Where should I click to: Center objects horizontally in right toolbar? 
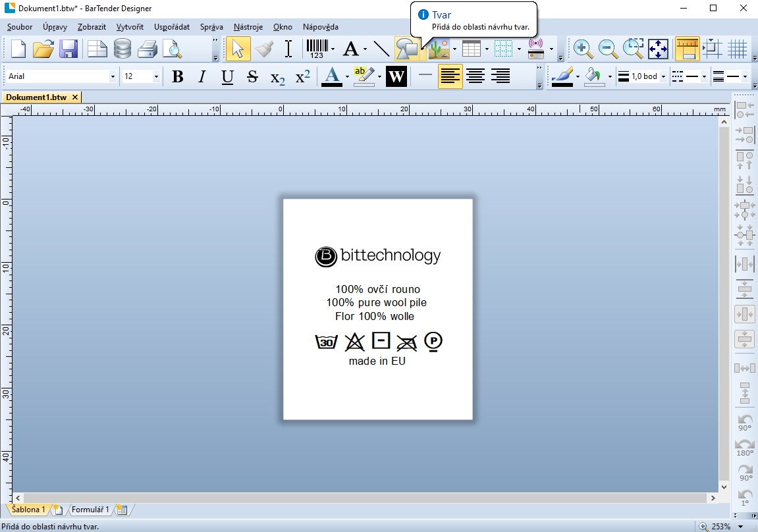click(x=745, y=264)
